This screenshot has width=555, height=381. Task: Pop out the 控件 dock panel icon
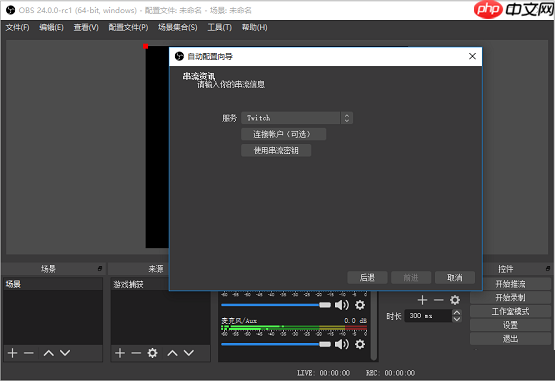(548, 269)
